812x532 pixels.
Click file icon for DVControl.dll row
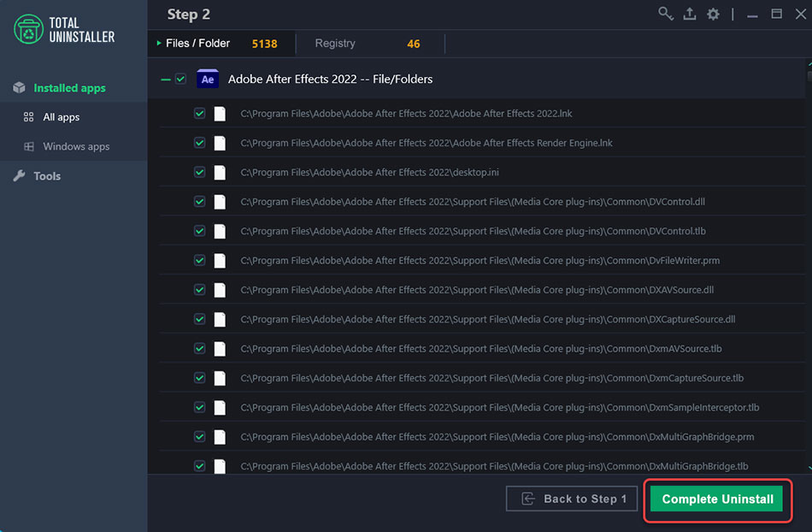pyautogui.click(x=220, y=202)
